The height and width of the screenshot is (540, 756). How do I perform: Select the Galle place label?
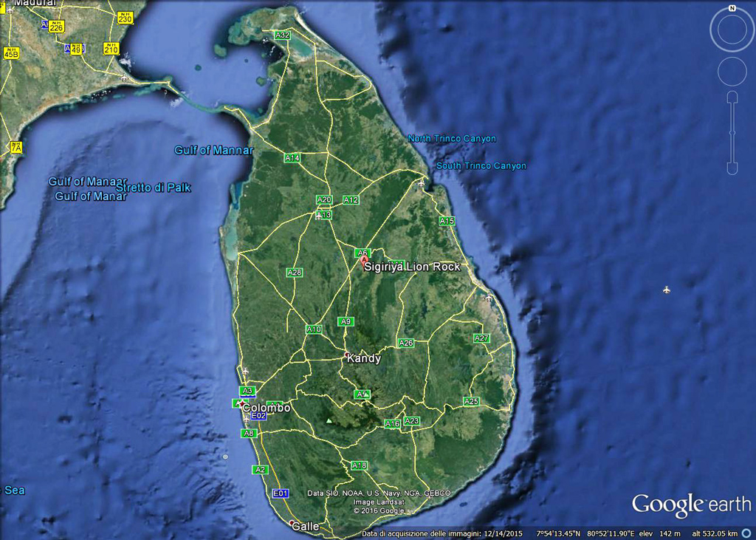306,527
